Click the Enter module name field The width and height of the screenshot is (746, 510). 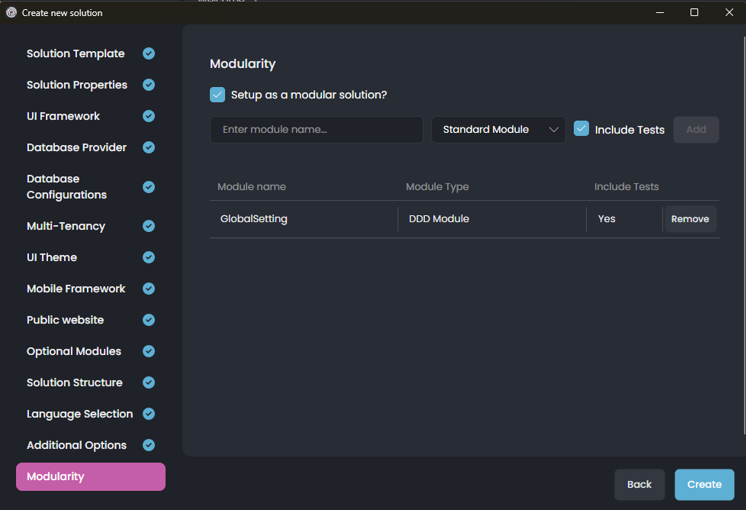pyautogui.click(x=316, y=130)
